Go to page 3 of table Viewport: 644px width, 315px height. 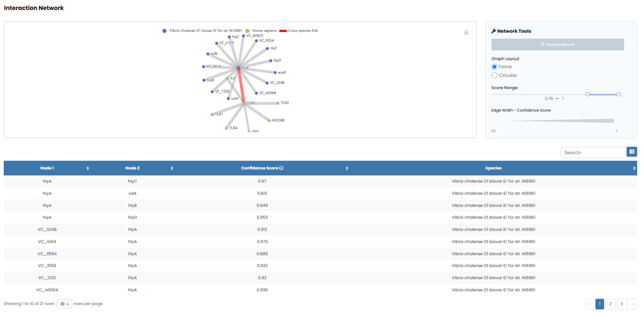[621, 304]
